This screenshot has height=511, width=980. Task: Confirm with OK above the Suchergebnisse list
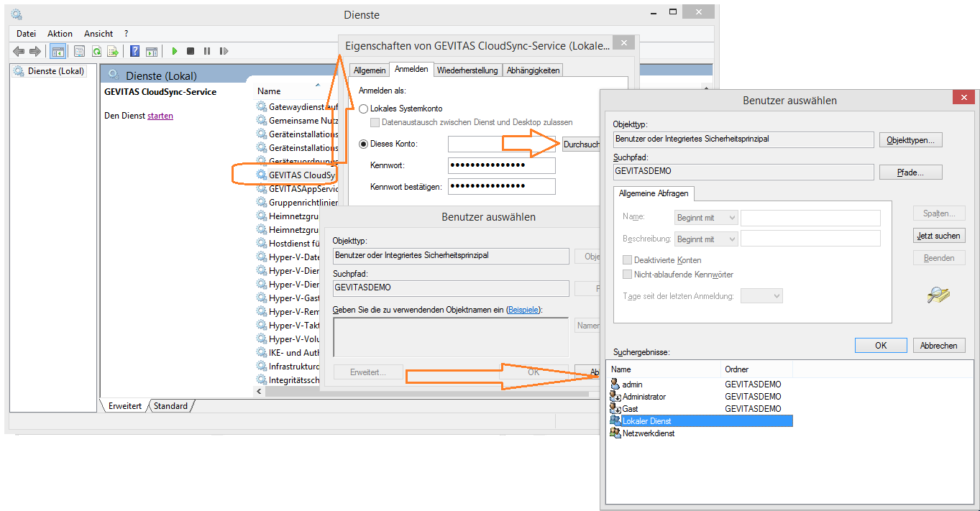881,346
